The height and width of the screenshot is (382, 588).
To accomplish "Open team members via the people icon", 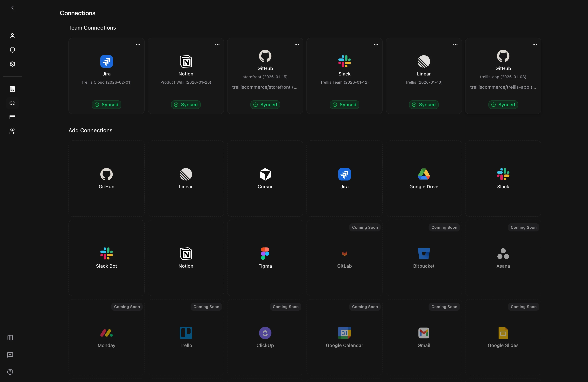I will pyautogui.click(x=12, y=131).
